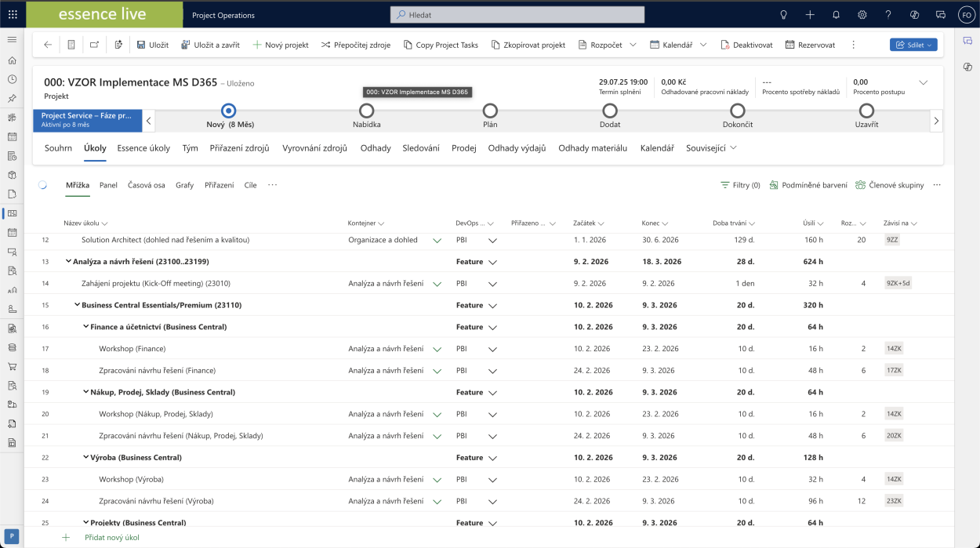Click the Hledat search field
The height and width of the screenshot is (548, 980).
pos(517,15)
